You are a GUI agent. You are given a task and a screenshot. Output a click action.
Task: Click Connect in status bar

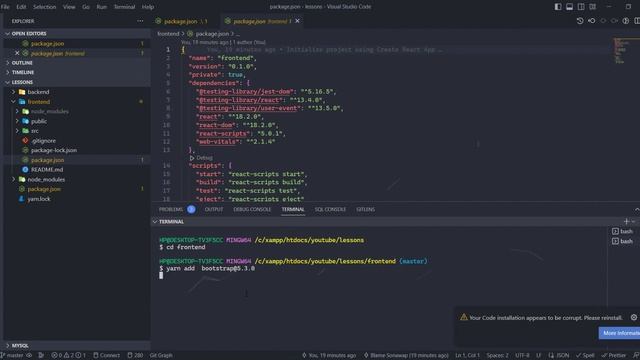[106, 355]
